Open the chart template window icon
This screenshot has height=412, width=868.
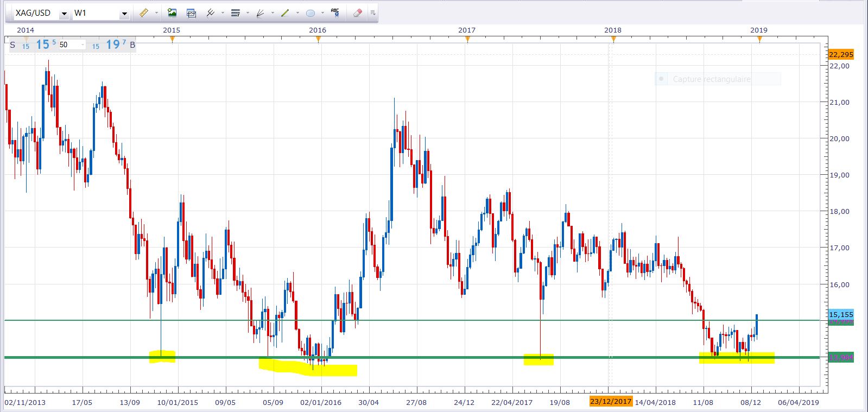(x=191, y=13)
